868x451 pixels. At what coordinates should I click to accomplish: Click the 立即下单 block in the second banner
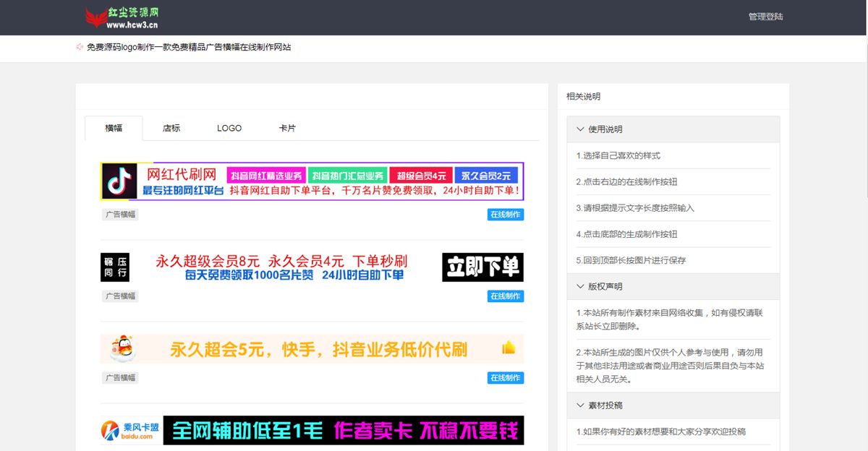[482, 267]
